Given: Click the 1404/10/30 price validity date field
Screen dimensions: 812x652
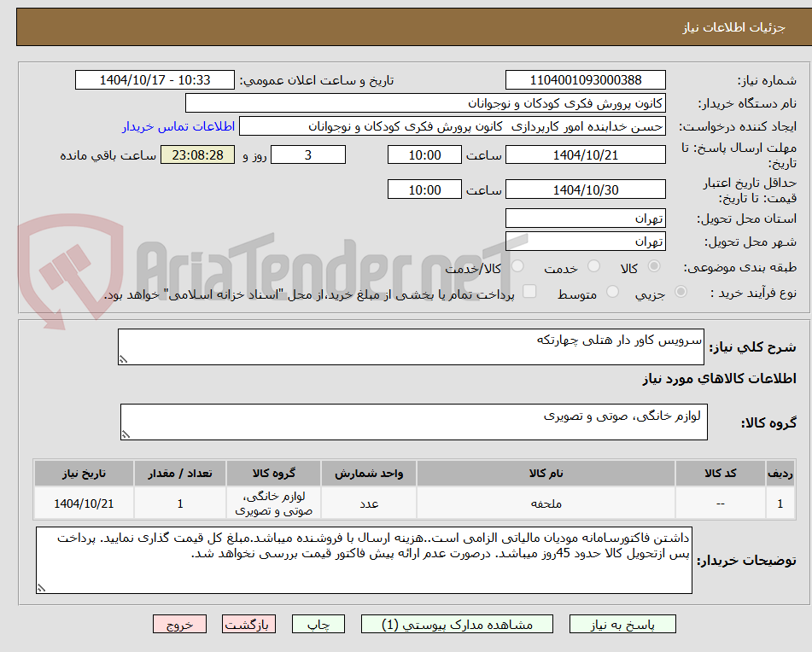Looking at the screenshot, I should tap(585, 189).
